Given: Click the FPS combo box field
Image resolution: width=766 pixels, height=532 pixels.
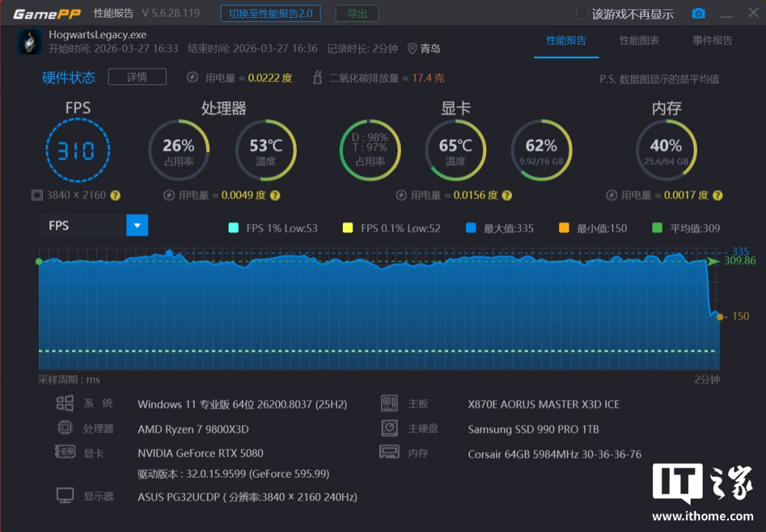Looking at the screenshot, I should (x=83, y=225).
